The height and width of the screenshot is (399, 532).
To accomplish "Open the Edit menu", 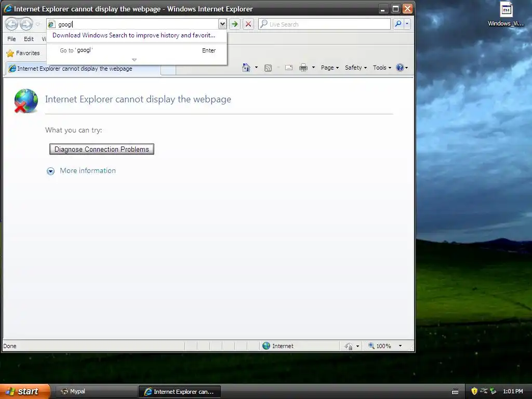I will (x=29, y=39).
